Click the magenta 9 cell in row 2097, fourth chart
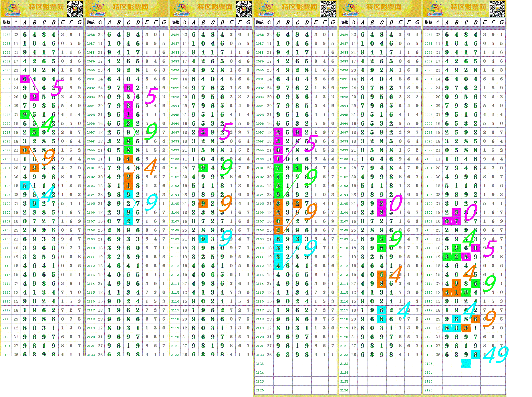This screenshot has height=397, width=532. pyautogui.click(x=297, y=132)
